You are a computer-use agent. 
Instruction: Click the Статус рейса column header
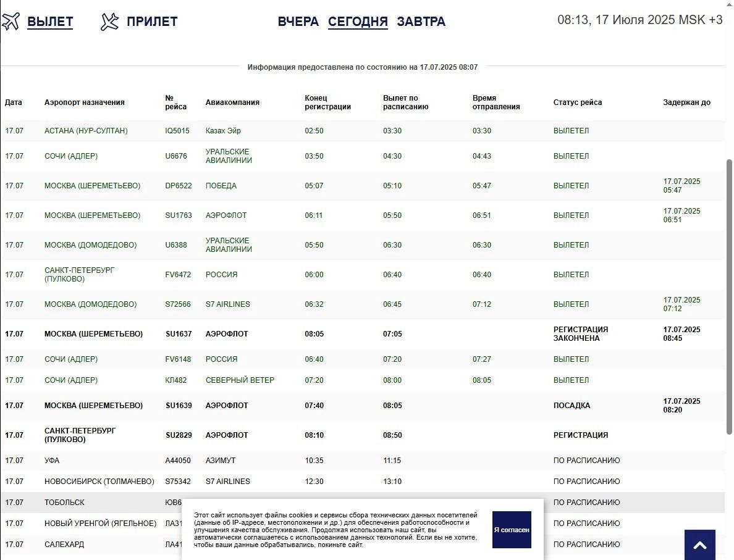pos(577,102)
